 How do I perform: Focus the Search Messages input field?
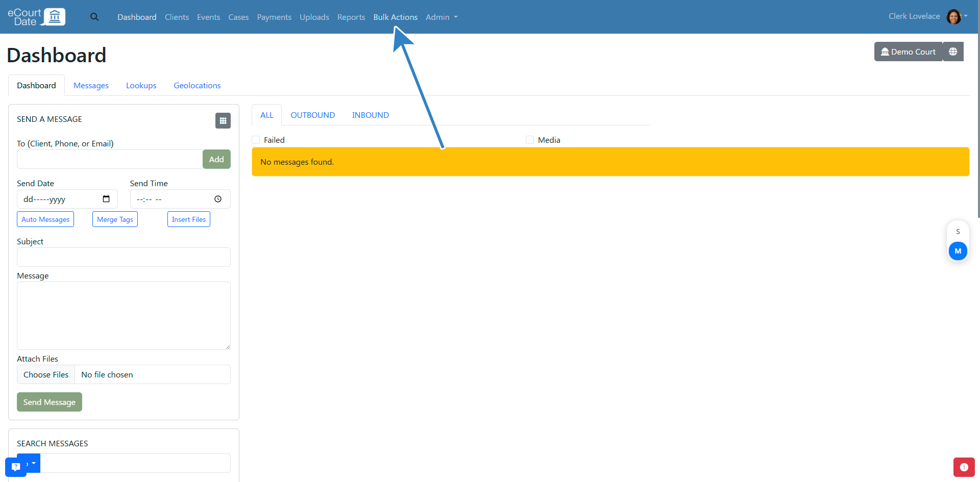click(135, 463)
